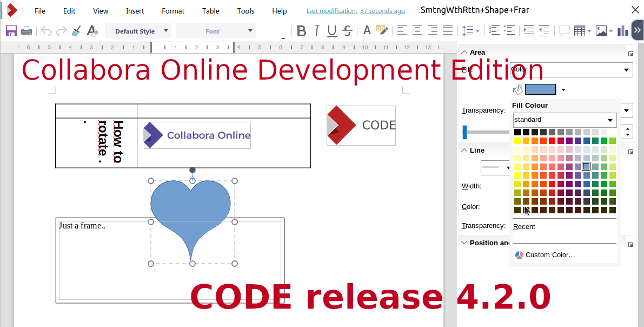Screen dimensions: 644x327
Task: Apply highlighting color marker icon
Action: [382, 30]
